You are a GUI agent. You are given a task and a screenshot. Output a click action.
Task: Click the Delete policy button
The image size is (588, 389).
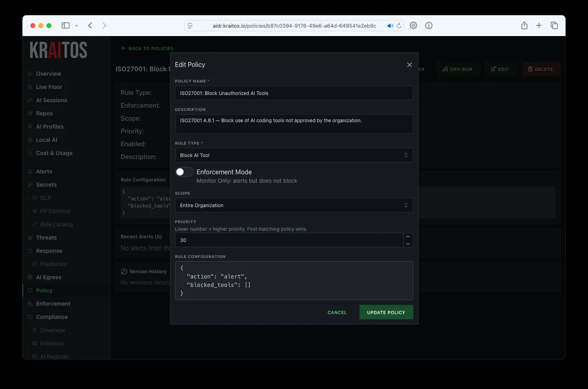click(541, 69)
